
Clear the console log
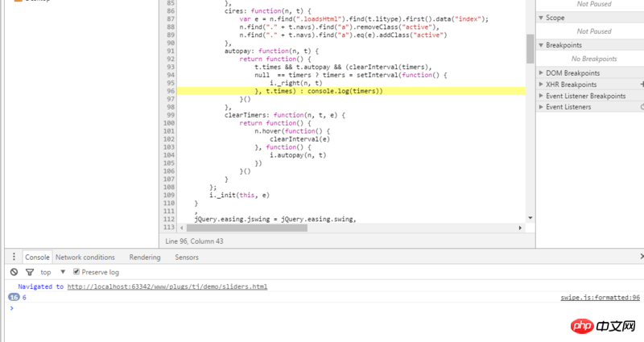(14, 272)
